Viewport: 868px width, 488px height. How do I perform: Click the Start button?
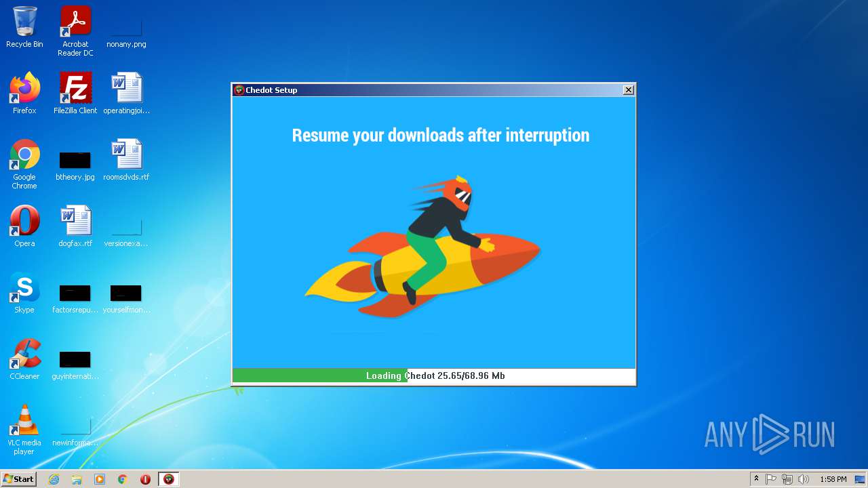tap(19, 479)
